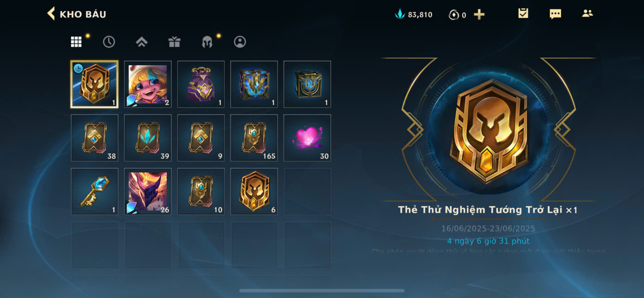Select the clock time-limited items tab
Viewport: 644px width, 298px height.
[x=109, y=42]
